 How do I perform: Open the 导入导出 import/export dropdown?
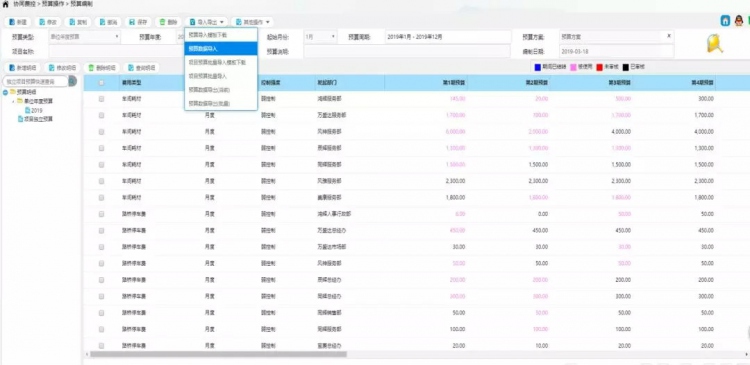(207, 22)
